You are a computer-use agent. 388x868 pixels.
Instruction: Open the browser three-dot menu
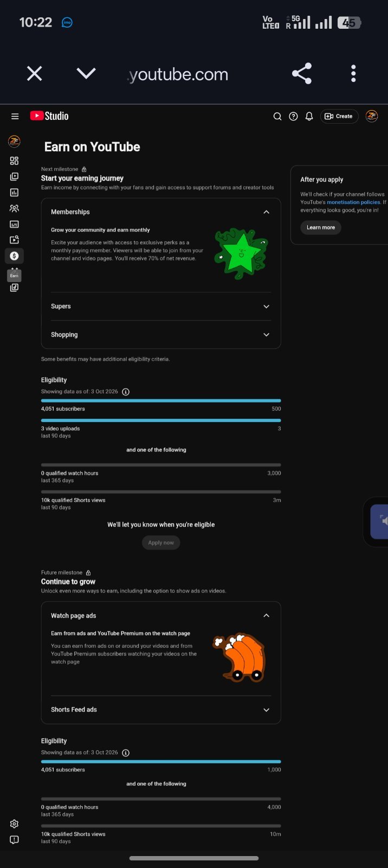pyautogui.click(x=353, y=73)
